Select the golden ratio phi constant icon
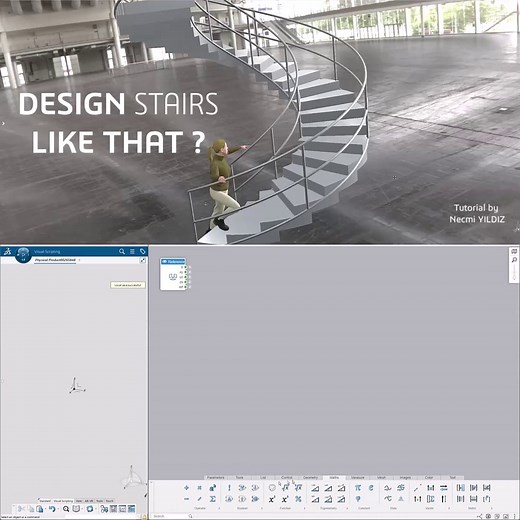Screen dimensions: 520x520 tap(358, 499)
